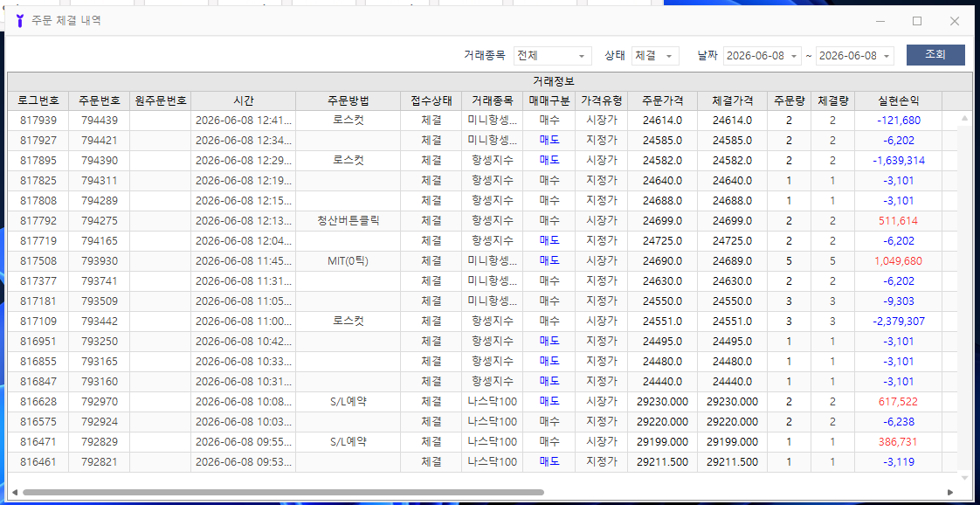980x505 pixels.
Task: Open the 상태 dropdown showing 체결
Action: [x=655, y=56]
